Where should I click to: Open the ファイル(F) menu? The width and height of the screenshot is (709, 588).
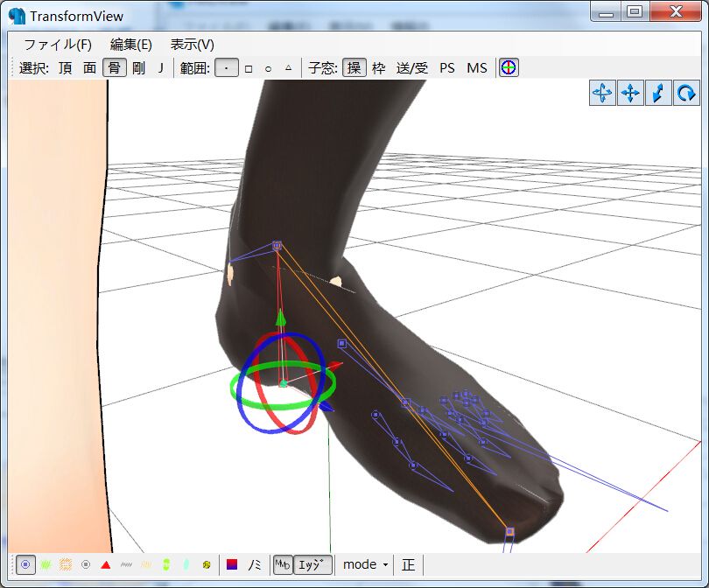(x=58, y=45)
